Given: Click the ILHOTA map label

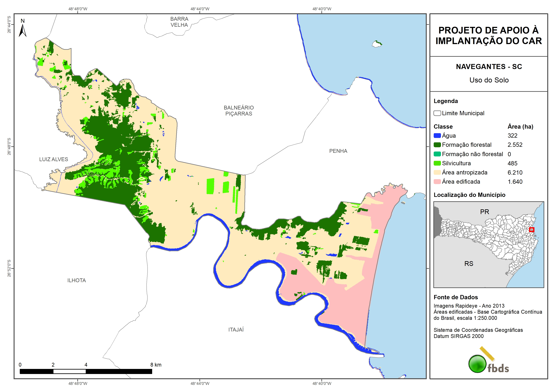Looking at the screenshot, I should click(x=76, y=280).
